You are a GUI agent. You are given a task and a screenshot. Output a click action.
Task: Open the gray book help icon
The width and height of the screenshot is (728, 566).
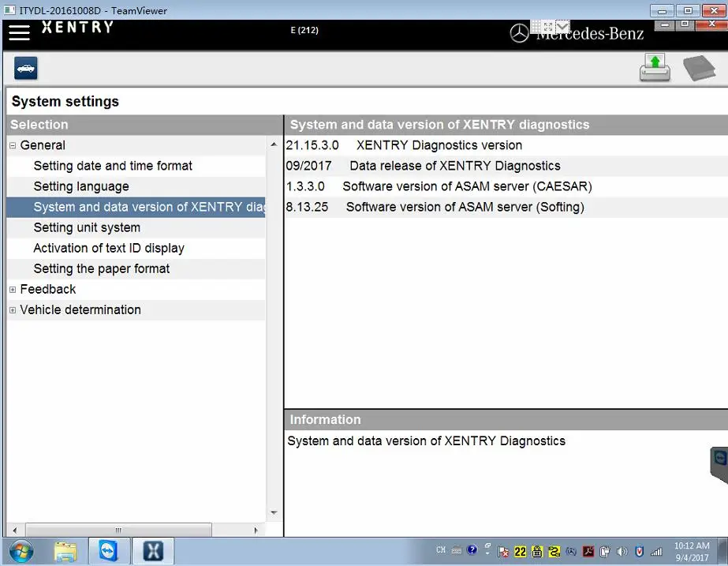[700, 68]
